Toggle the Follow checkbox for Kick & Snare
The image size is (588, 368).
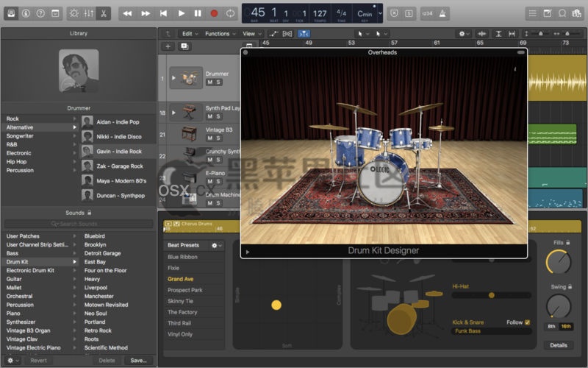point(527,322)
